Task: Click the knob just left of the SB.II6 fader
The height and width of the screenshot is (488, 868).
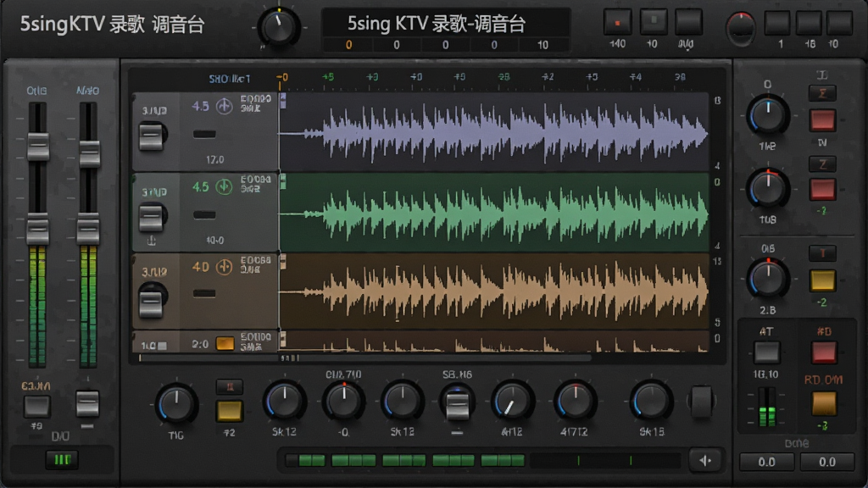Action: 403,401
